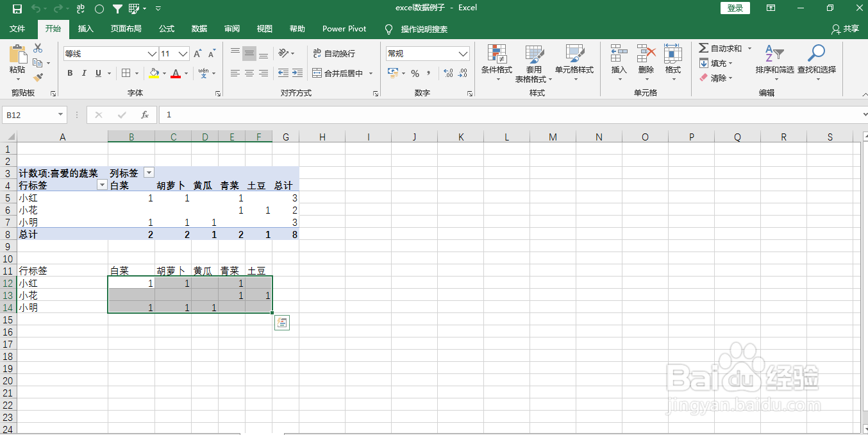Increase indent icon
Screen dimensions: 868x435
pos(297,73)
